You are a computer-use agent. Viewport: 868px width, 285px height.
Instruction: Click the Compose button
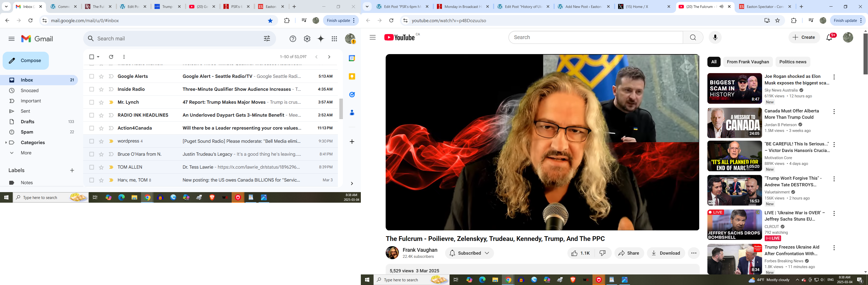(x=26, y=61)
